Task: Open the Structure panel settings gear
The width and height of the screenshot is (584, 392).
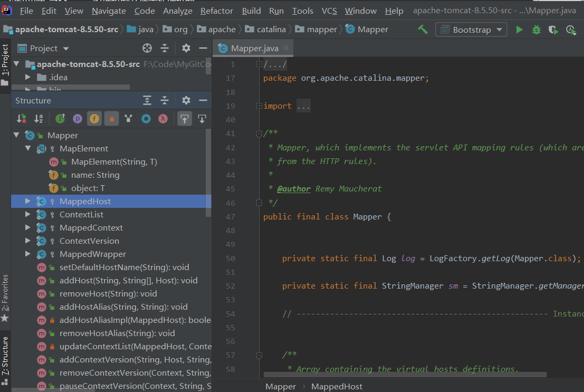Action: point(186,100)
